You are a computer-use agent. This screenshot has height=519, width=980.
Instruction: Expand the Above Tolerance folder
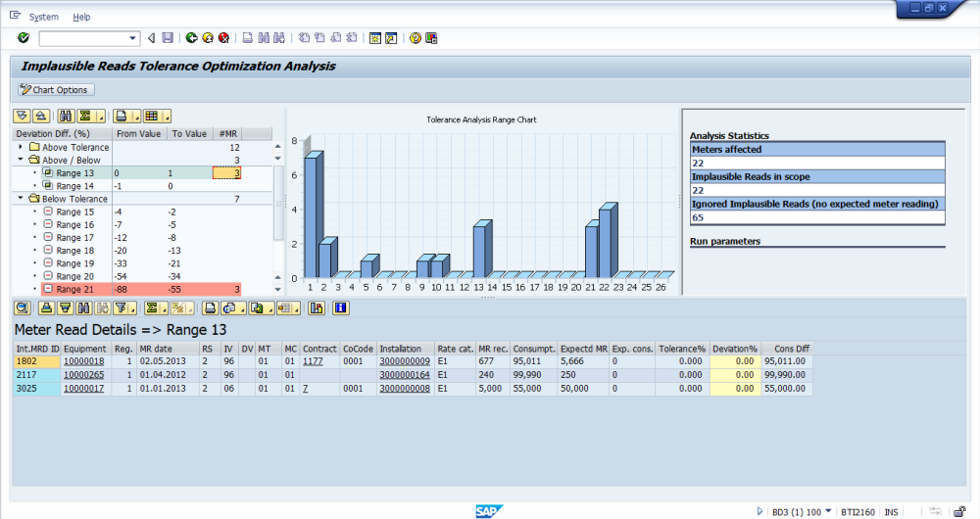point(21,147)
